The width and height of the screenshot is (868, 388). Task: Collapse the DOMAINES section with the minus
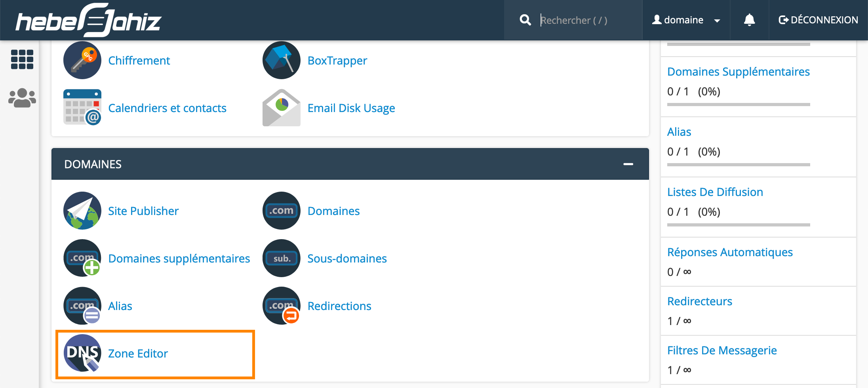coord(628,164)
